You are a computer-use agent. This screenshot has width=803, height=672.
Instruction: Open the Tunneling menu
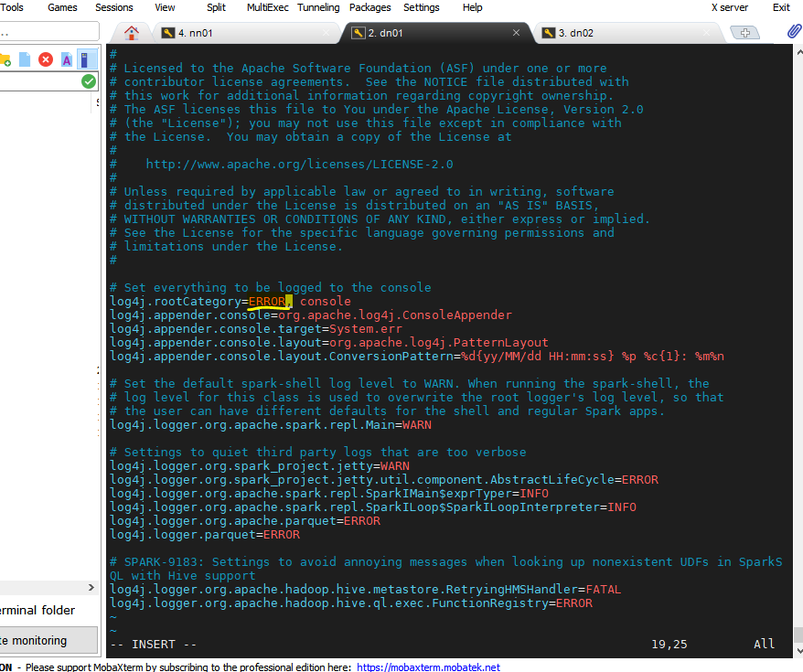pos(318,7)
